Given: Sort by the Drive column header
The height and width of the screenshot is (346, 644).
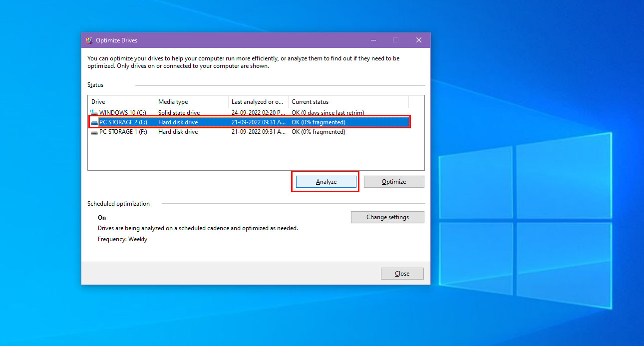Looking at the screenshot, I should pyautogui.click(x=122, y=102).
